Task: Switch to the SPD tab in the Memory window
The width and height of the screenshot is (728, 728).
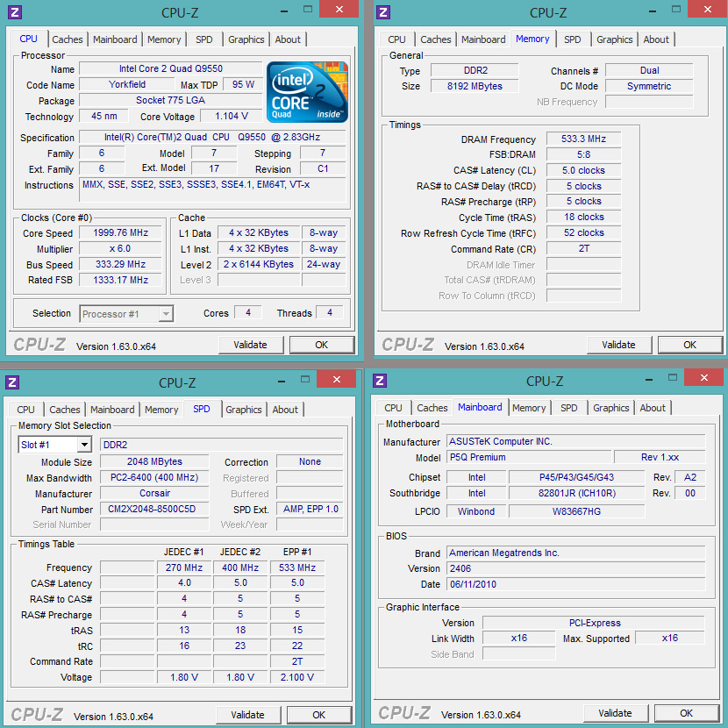Action: point(573,39)
